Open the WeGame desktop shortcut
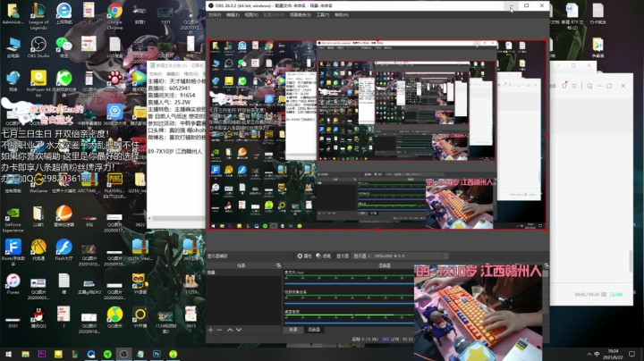 click(x=38, y=182)
